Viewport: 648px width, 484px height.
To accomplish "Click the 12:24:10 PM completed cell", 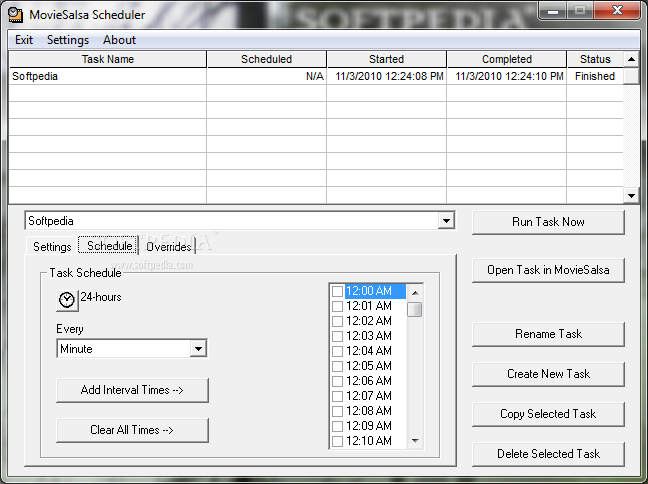I will coord(507,76).
